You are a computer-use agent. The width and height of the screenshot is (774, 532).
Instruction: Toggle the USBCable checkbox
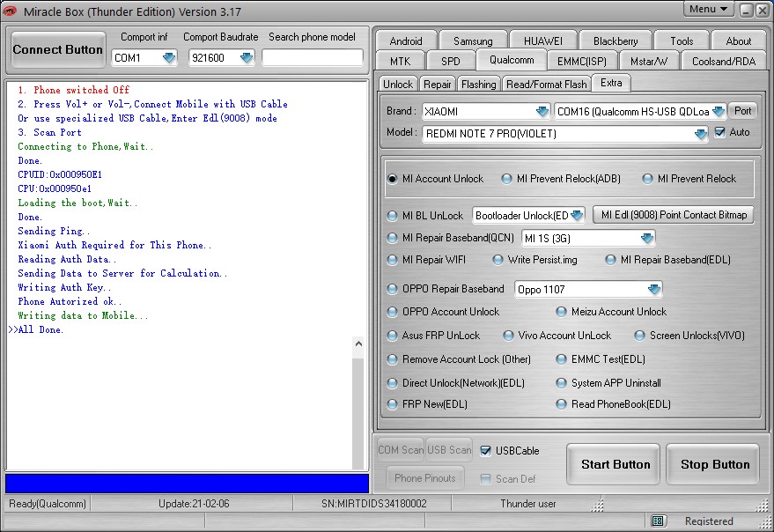pos(486,450)
